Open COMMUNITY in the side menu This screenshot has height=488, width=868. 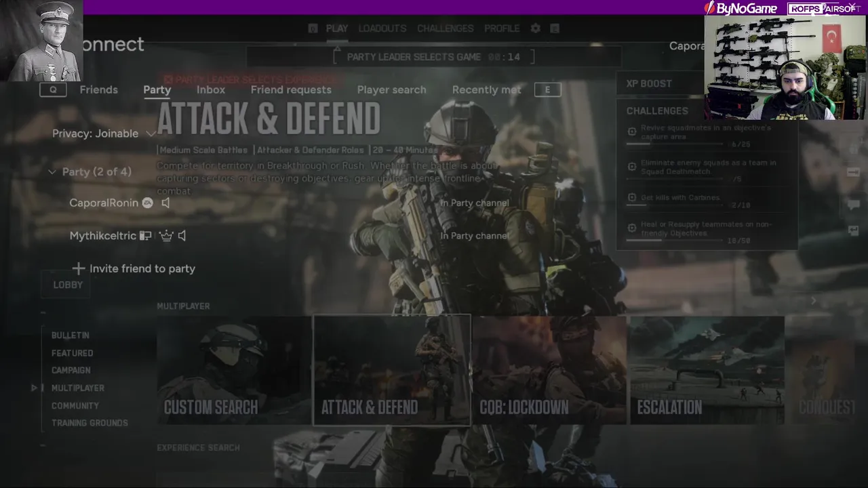pyautogui.click(x=75, y=405)
